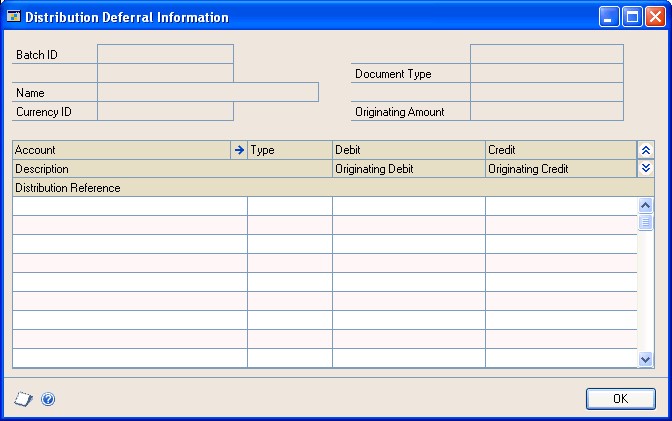Minimize the Distribution Deferral Information window

609,17
